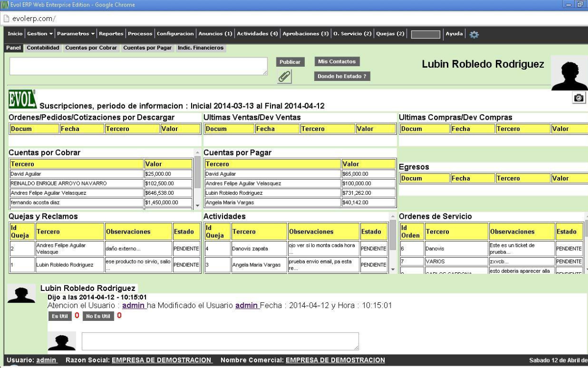Click the status publish text area
Image resolution: width=588 pixels, height=368 pixels.
point(138,66)
